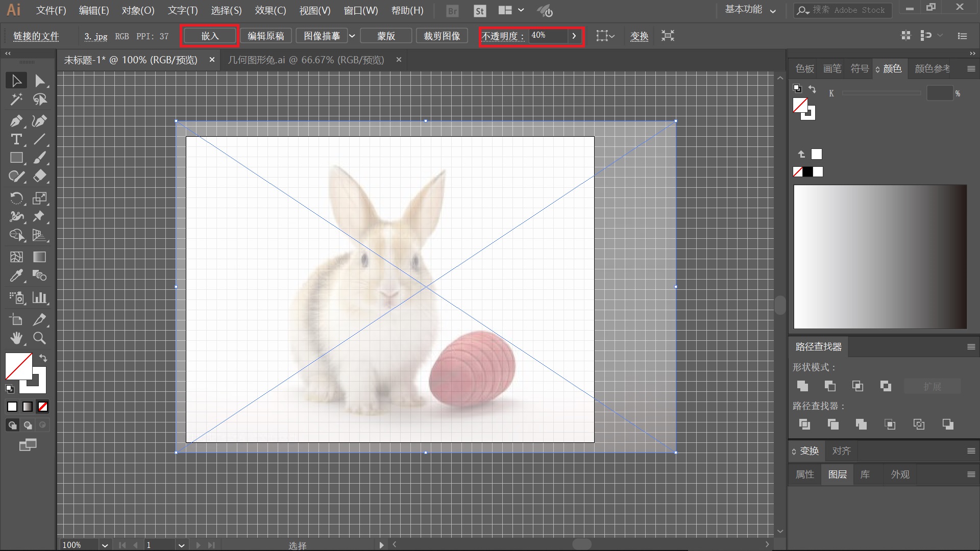Screen dimensions: 980x551
Task: Select the Rotate tool
Action: click(x=16, y=198)
